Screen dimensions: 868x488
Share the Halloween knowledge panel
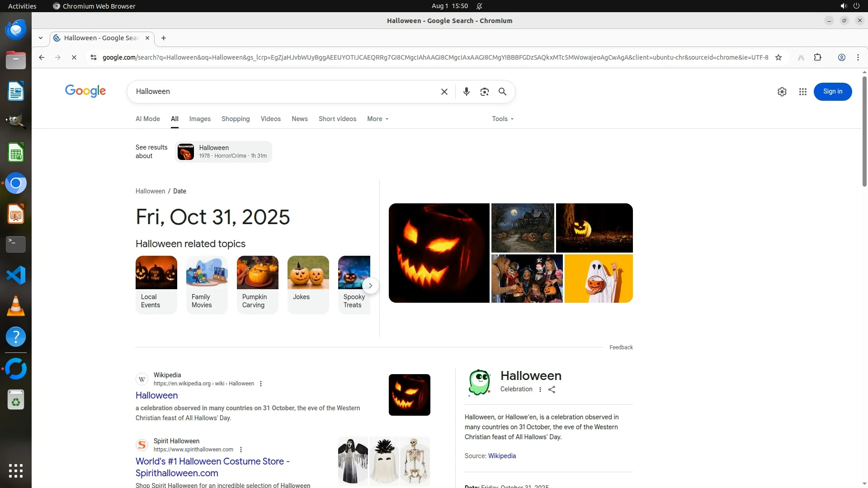(552, 389)
